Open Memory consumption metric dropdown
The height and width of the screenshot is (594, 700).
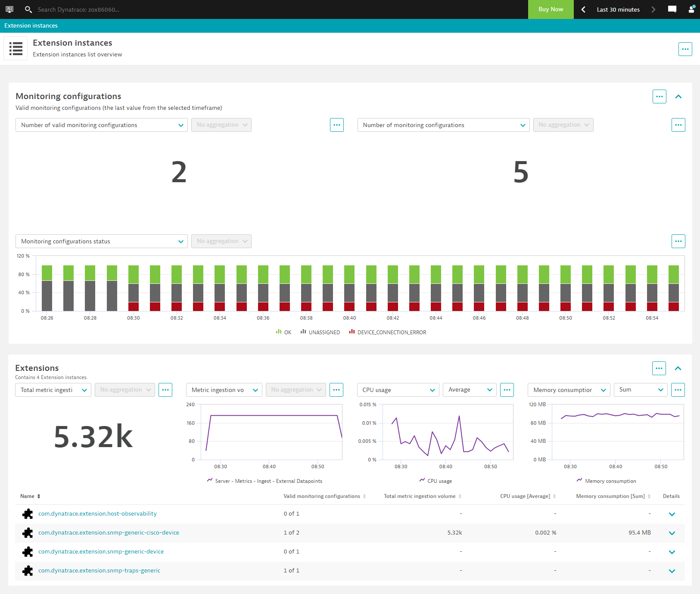coord(569,390)
